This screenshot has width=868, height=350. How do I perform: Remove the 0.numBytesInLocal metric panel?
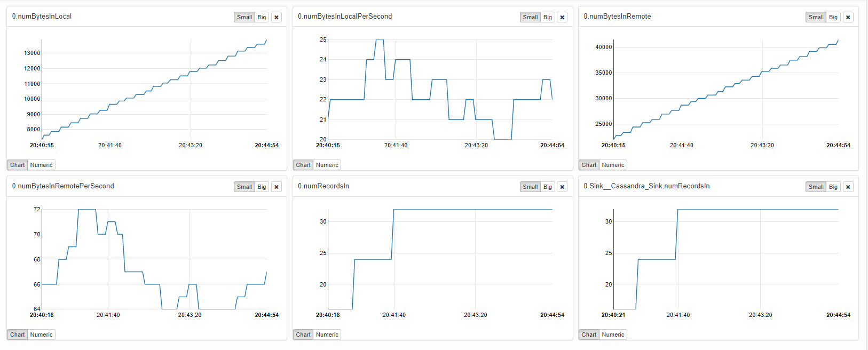pos(277,17)
